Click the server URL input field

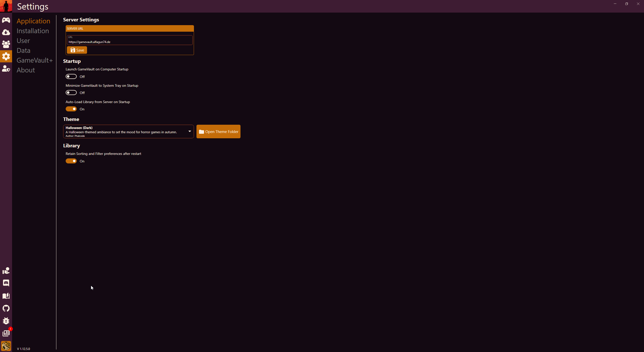(x=130, y=42)
